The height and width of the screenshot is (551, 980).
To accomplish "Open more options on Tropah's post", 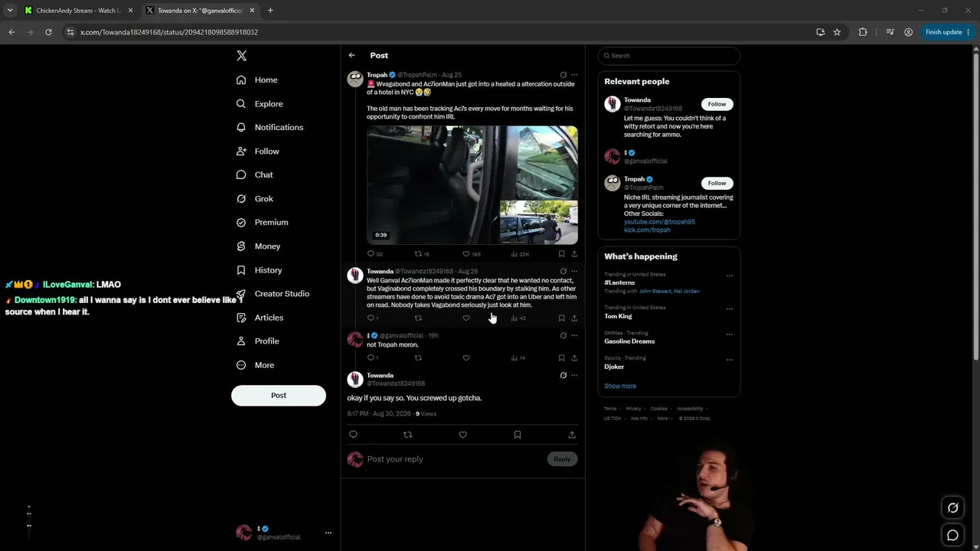I will [574, 75].
